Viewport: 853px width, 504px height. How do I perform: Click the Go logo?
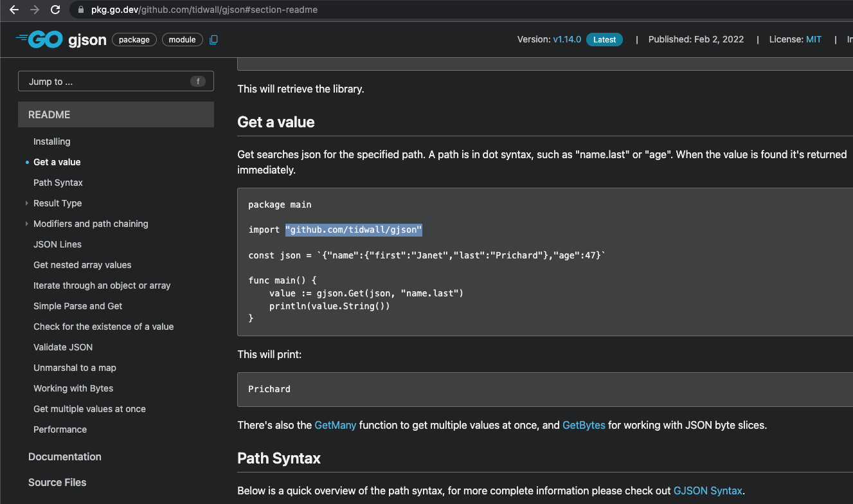[39, 39]
